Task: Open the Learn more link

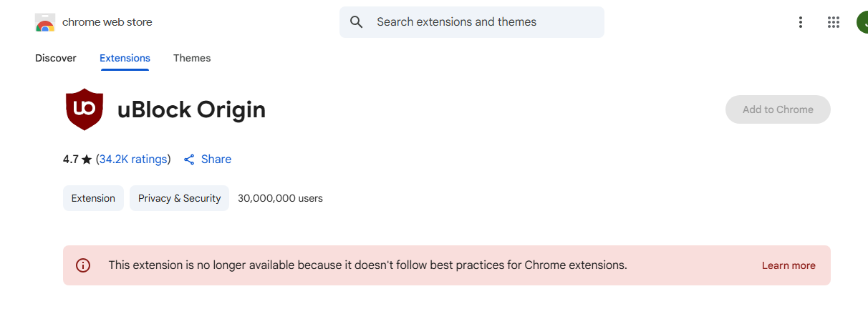Action: [x=789, y=265]
